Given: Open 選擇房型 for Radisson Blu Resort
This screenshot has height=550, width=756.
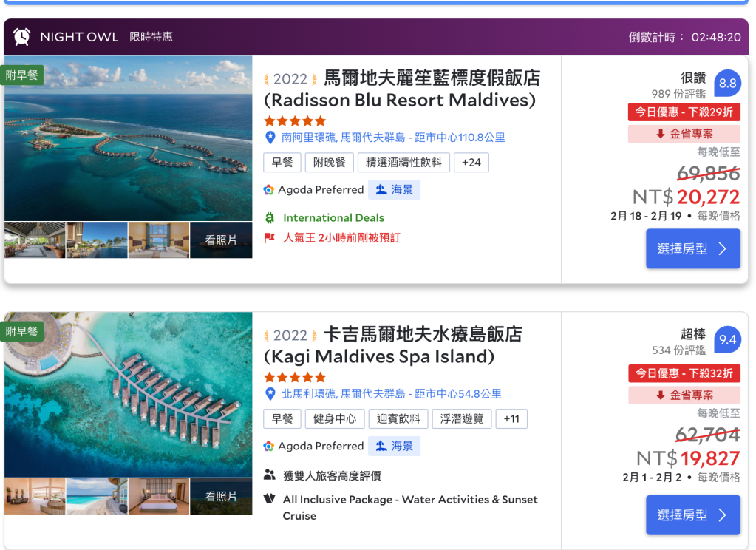Looking at the screenshot, I should [692, 249].
